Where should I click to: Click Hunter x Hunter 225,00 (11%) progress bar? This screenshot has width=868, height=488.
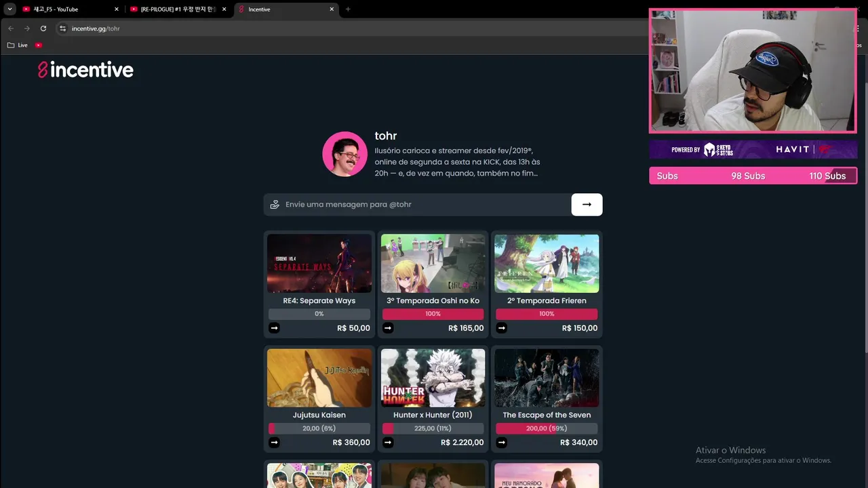click(x=433, y=428)
